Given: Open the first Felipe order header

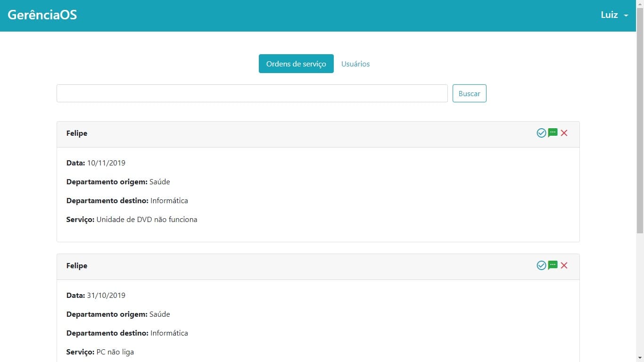Looking at the screenshot, I should tap(76, 133).
